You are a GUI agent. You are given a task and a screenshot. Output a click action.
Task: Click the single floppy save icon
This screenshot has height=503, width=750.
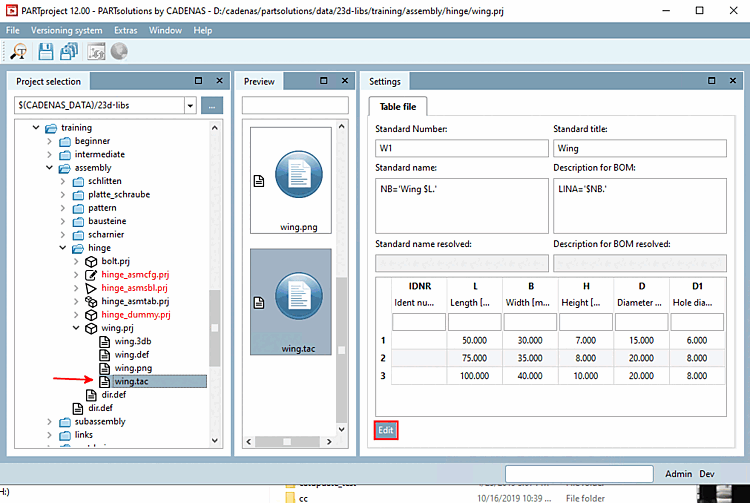46,52
